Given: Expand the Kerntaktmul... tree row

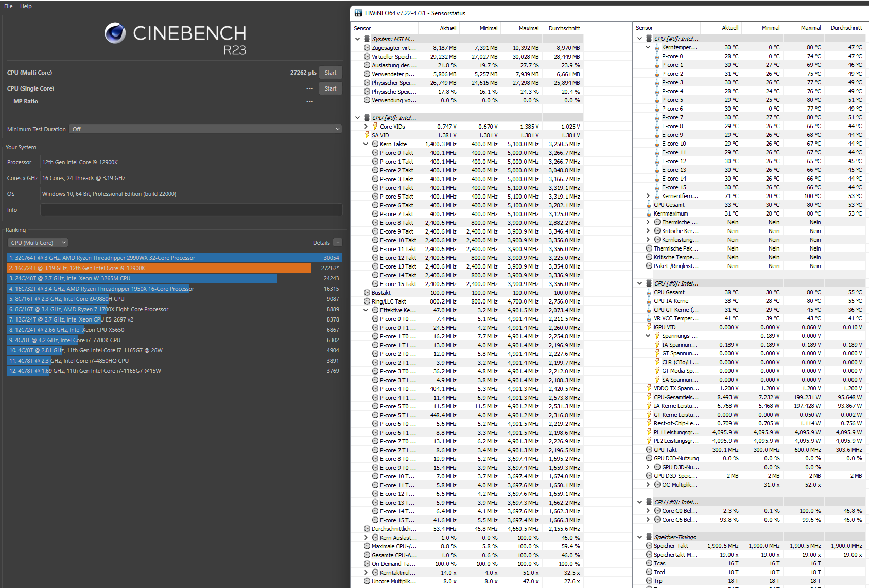Looking at the screenshot, I should 366,573.
